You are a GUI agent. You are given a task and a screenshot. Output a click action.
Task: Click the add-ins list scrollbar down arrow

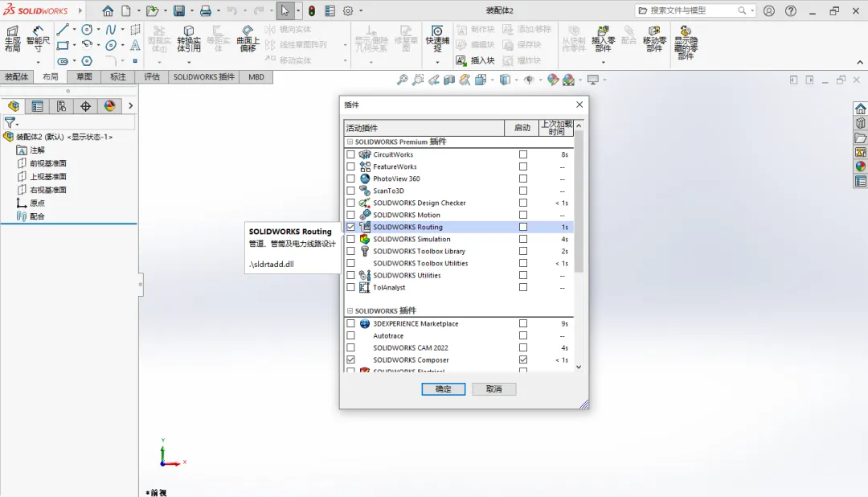(x=579, y=367)
